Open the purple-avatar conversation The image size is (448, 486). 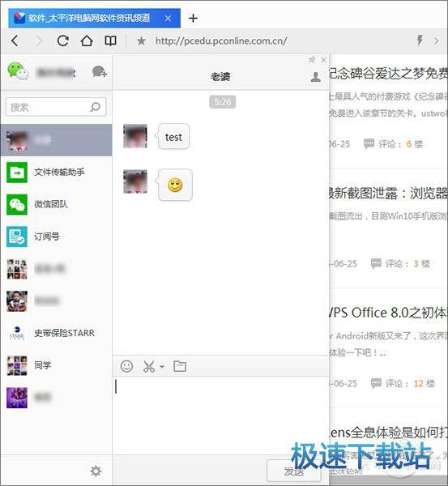(x=56, y=398)
